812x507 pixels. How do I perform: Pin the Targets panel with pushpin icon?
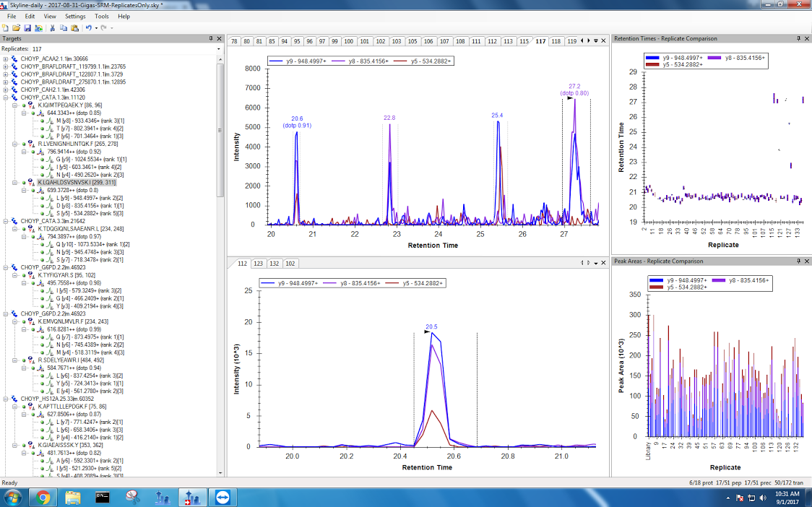tap(211, 38)
